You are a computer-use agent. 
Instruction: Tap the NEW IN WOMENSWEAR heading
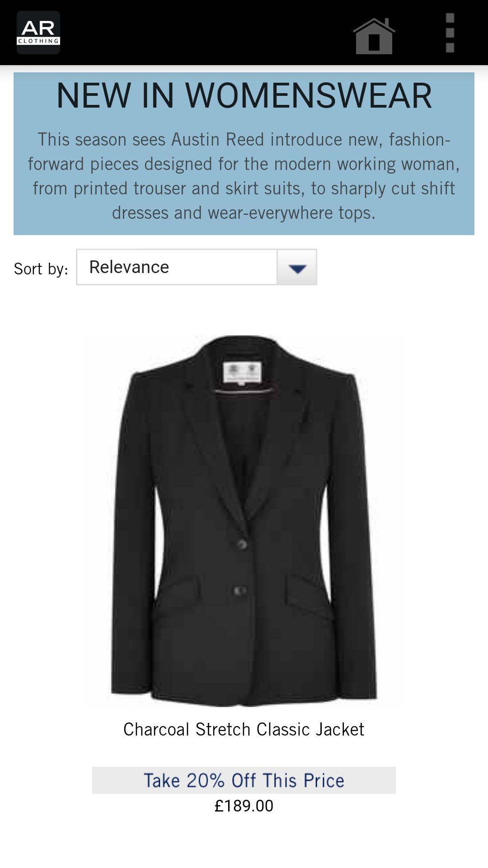pos(244,95)
